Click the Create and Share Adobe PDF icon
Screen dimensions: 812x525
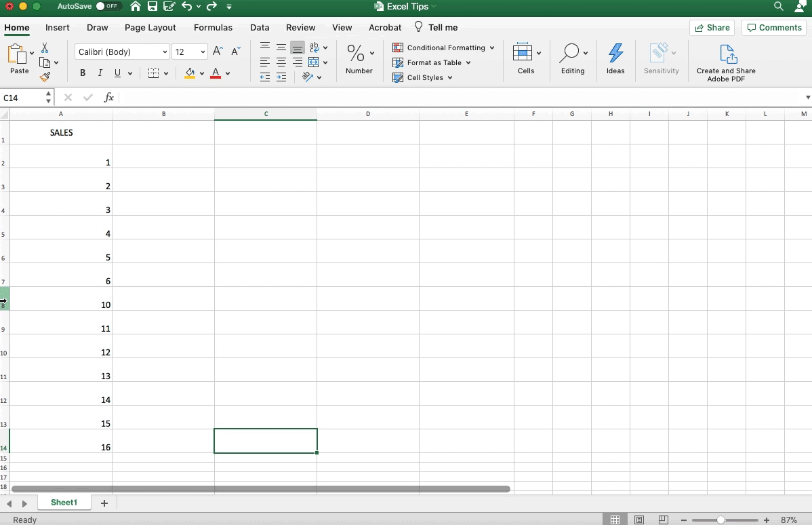tap(726, 54)
